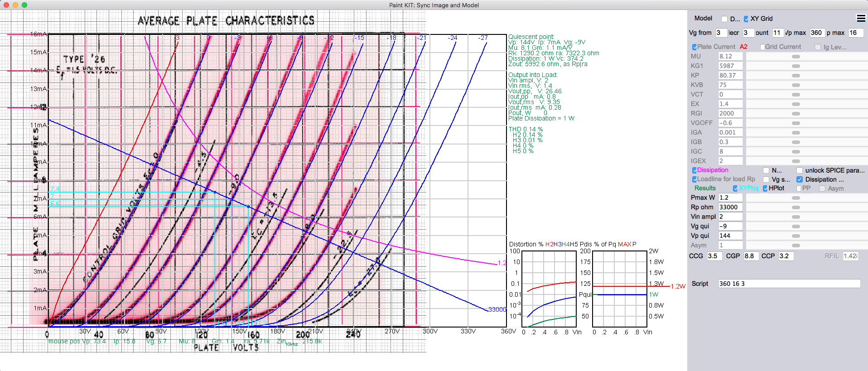Toggle Loadline for load Rp checkbox
Image resolution: width=868 pixels, height=371 pixels.
(694, 179)
